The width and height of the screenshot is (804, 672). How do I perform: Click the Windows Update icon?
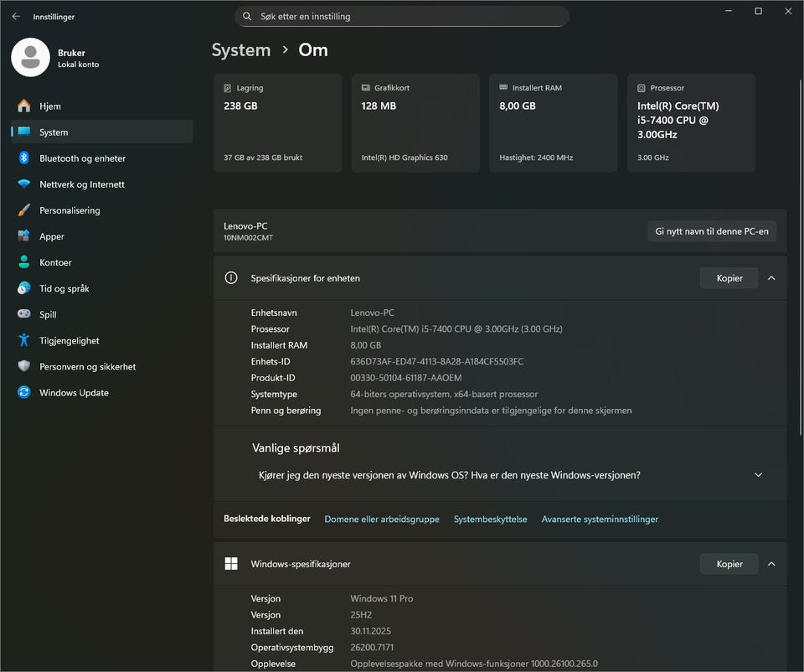24,393
